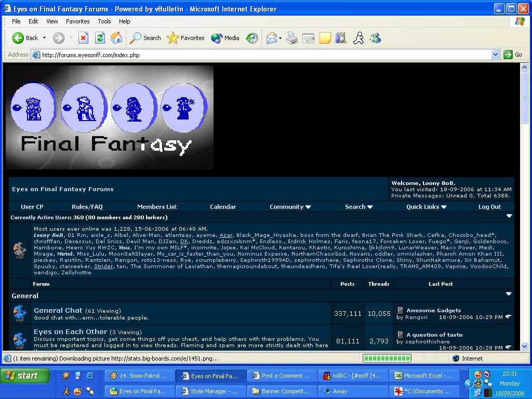Screen dimensions: 532x399
Task: Show hidden tray icons with the chevron
Action: (469, 383)
